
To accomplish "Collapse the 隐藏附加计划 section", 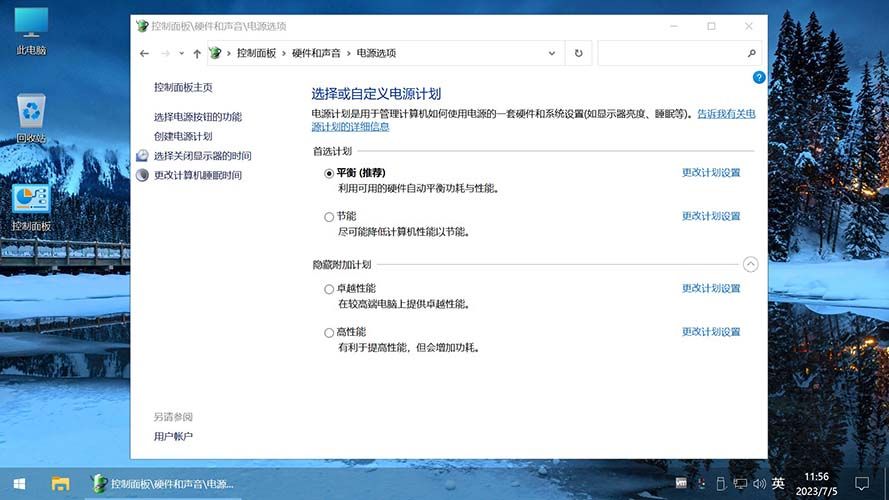I will tap(750, 265).
